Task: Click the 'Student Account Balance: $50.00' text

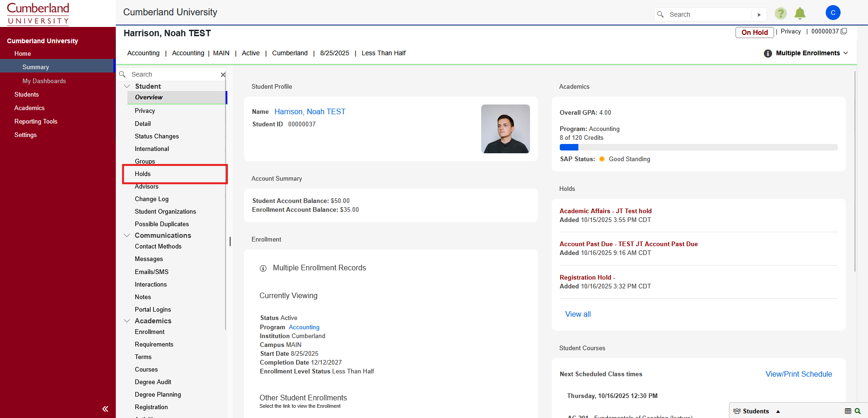Action: 301,201
